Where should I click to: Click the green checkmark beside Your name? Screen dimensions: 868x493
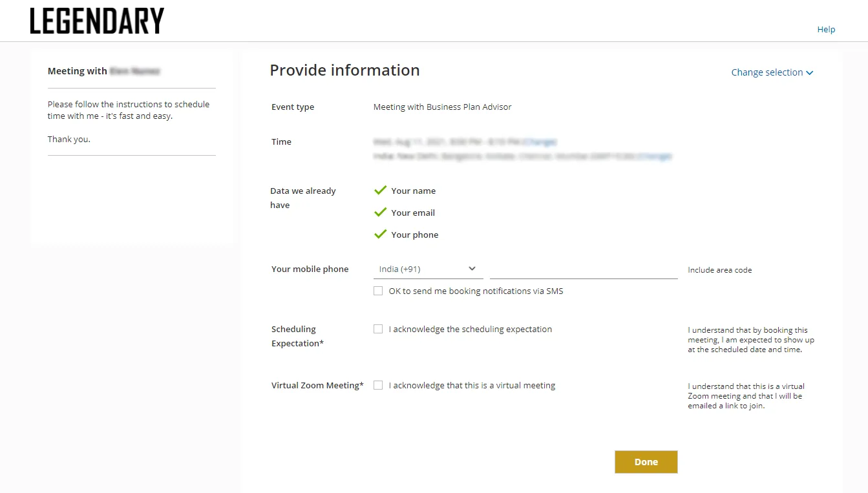380,190
